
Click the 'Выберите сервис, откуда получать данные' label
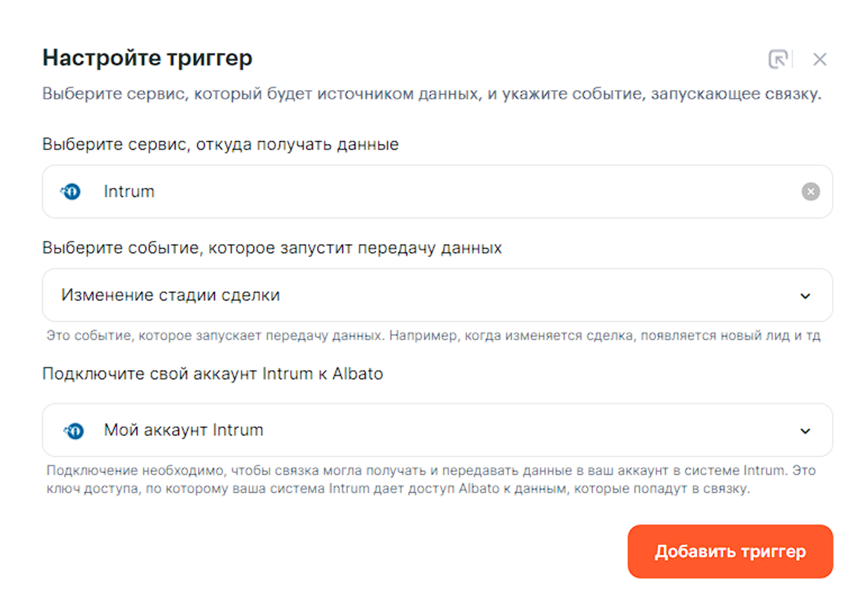[220, 144]
